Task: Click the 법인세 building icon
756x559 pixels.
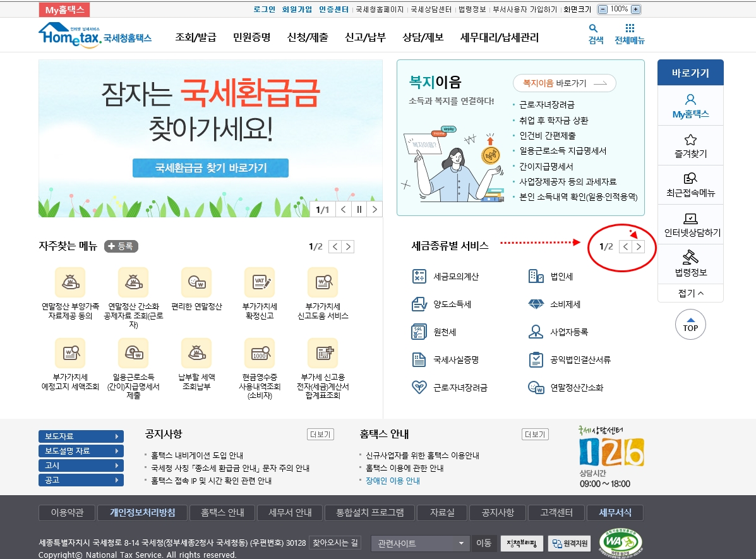Action: tap(536, 277)
